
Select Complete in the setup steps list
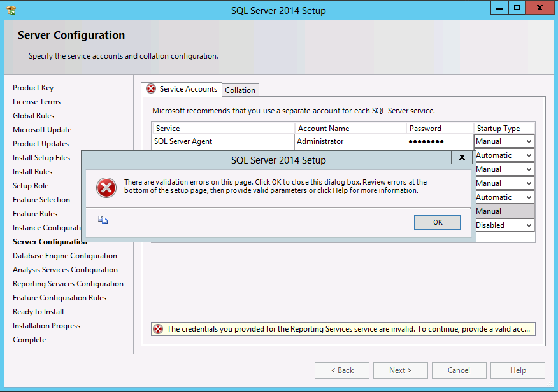29,340
